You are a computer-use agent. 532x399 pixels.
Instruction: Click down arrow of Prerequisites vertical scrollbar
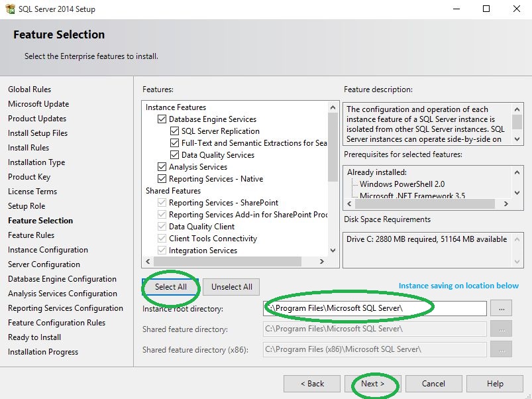pos(517,193)
